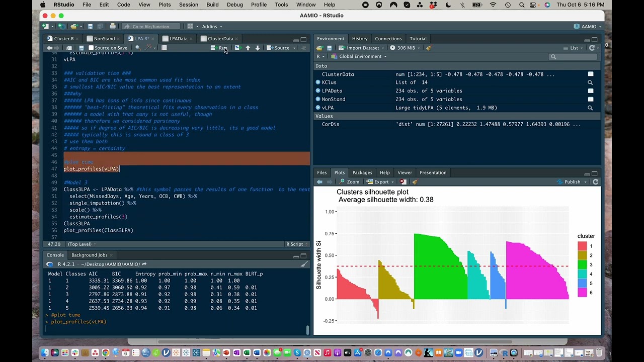Open the Plots menu in menu bar
The image size is (644, 362).
165,5
